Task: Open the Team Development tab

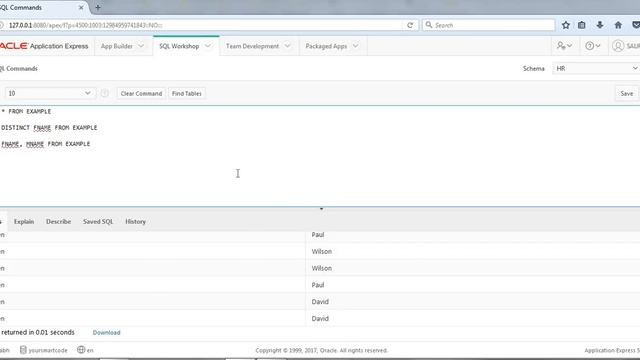Action: point(252,46)
